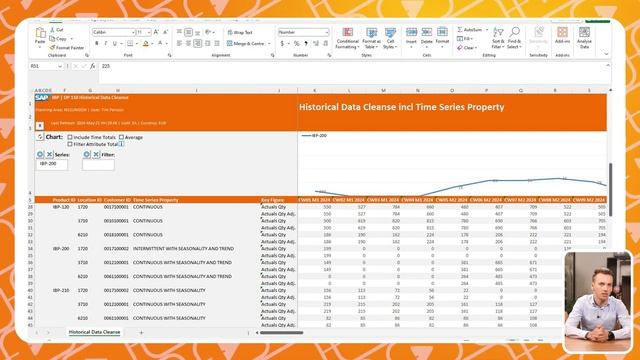Open the Font dialog launcher
Viewport: 640px width, 360px height.
pyautogui.click(x=169, y=55)
